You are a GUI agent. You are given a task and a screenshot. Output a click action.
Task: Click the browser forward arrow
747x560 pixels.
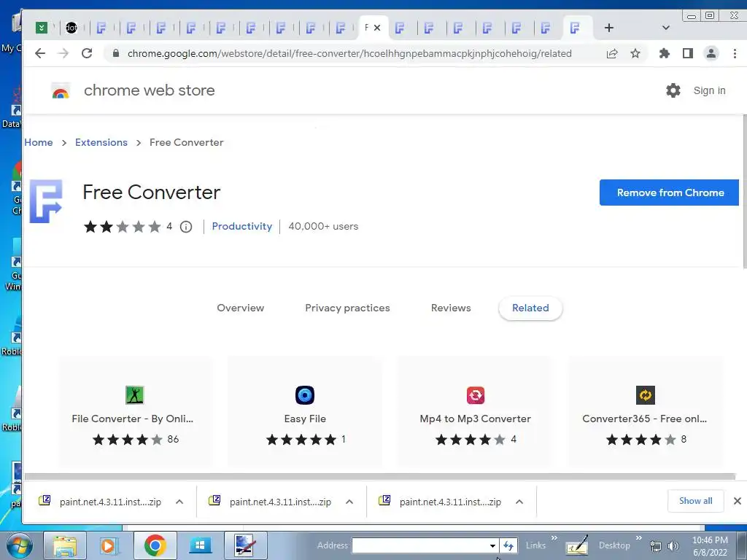click(63, 53)
